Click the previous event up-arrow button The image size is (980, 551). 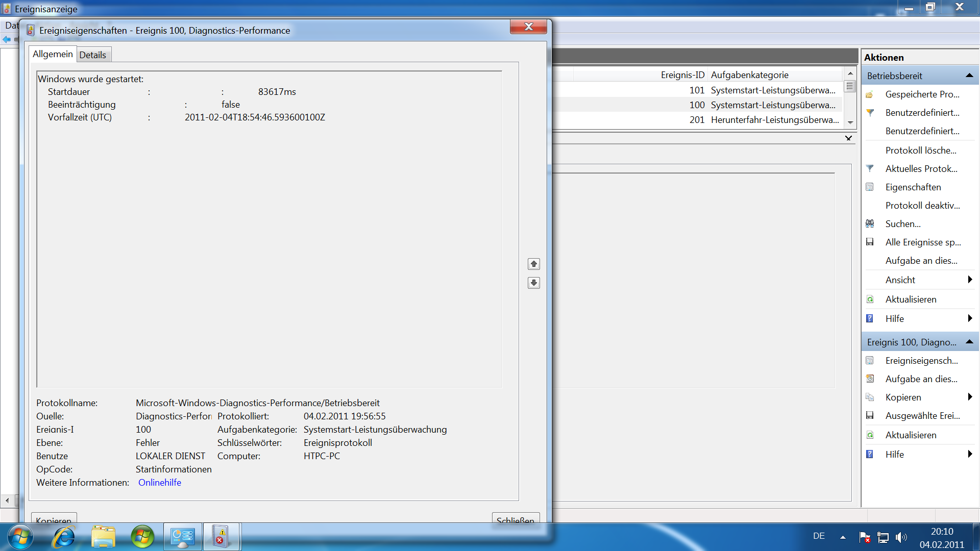coord(533,264)
